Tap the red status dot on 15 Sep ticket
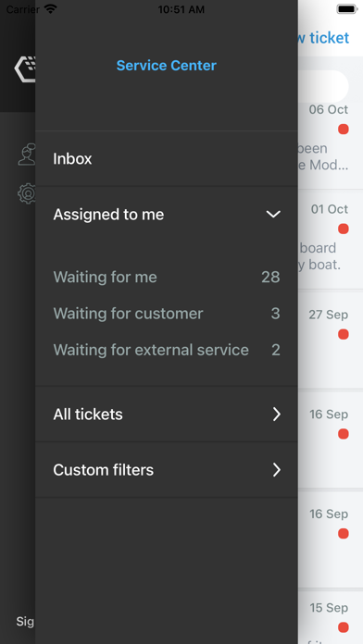 tap(344, 627)
